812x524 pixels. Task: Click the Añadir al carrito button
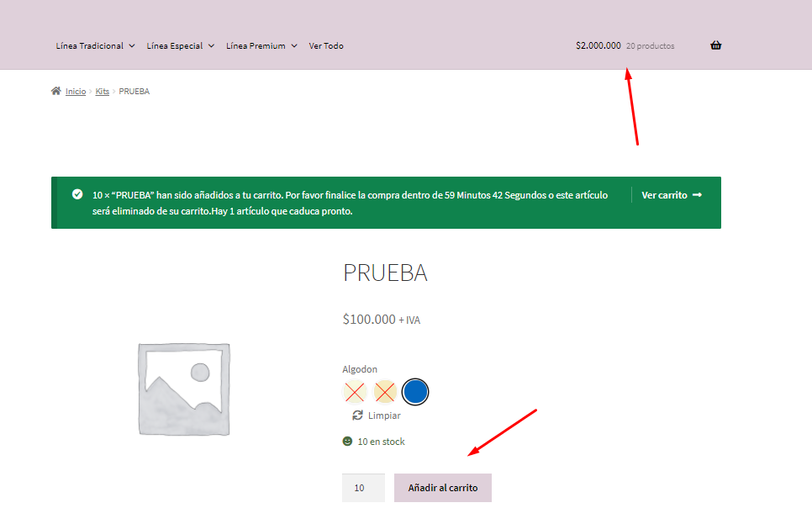click(x=442, y=488)
